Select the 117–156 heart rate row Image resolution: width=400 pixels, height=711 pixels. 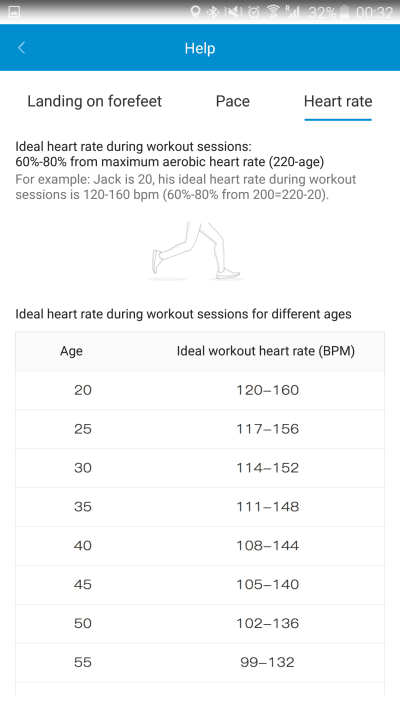click(200, 429)
